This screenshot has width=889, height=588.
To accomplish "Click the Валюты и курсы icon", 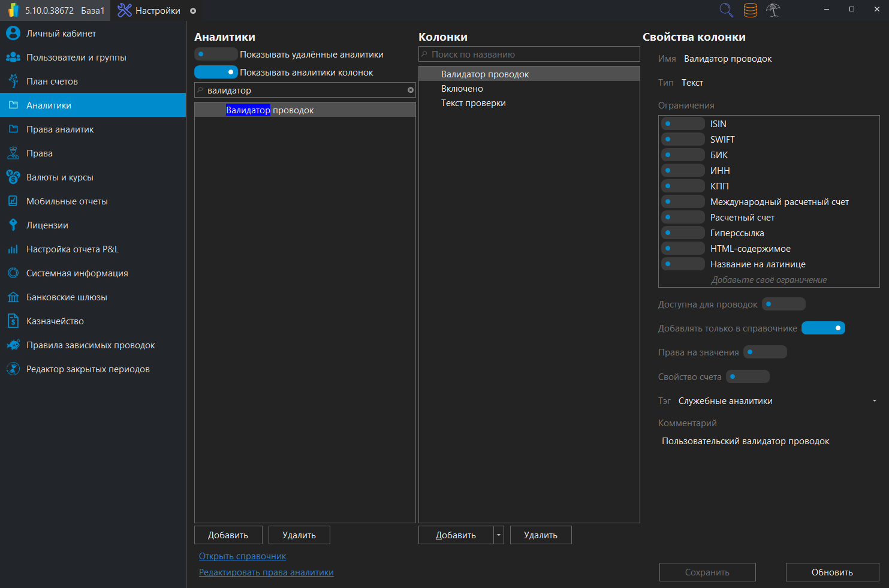I will click(x=13, y=177).
